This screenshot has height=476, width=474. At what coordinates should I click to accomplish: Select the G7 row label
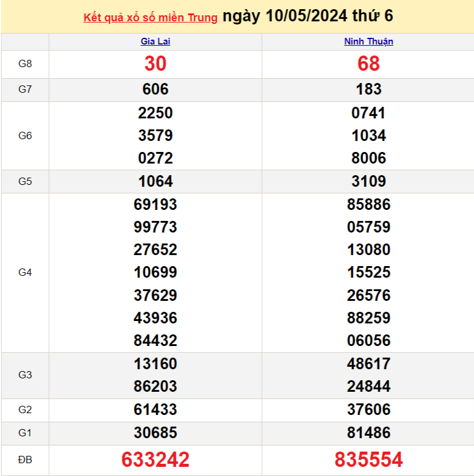coord(25,89)
